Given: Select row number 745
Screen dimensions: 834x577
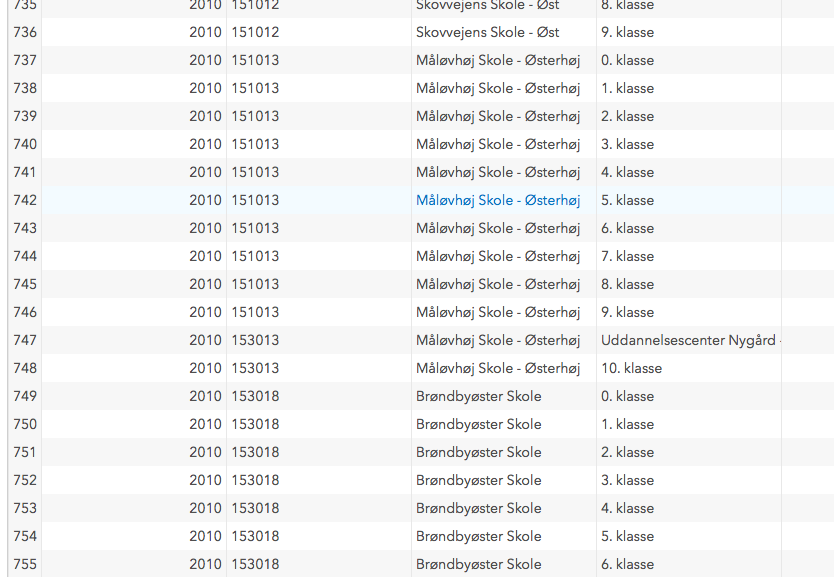Looking at the screenshot, I should click(25, 284).
